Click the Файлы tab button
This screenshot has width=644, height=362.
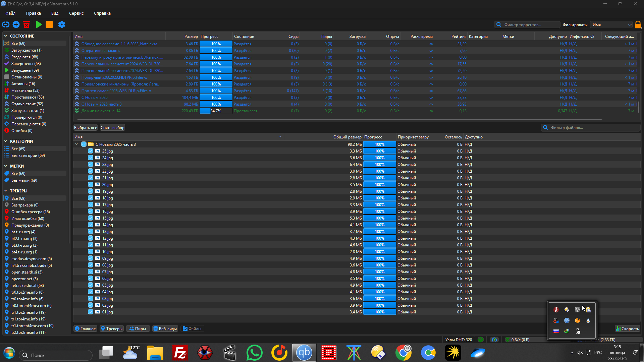tap(192, 329)
